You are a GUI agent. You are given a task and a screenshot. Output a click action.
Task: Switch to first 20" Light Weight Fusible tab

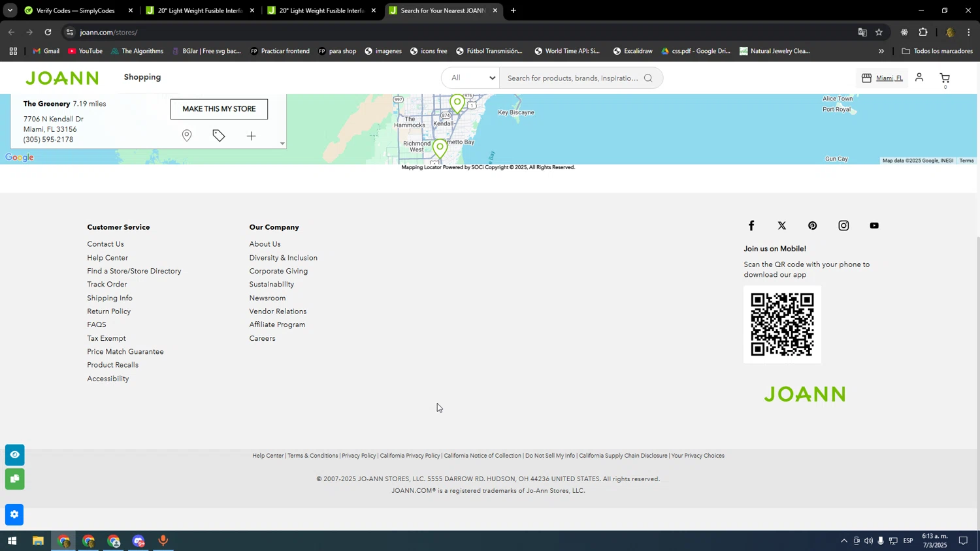coord(199,10)
